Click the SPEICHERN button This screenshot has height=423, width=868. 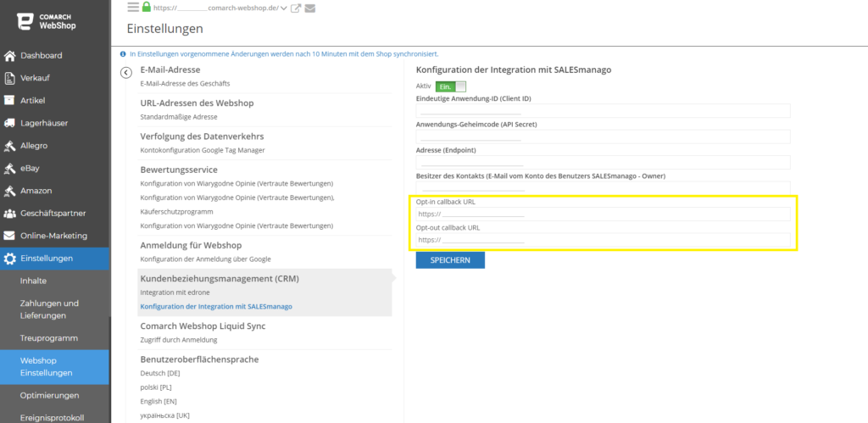pyautogui.click(x=450, y=260)
